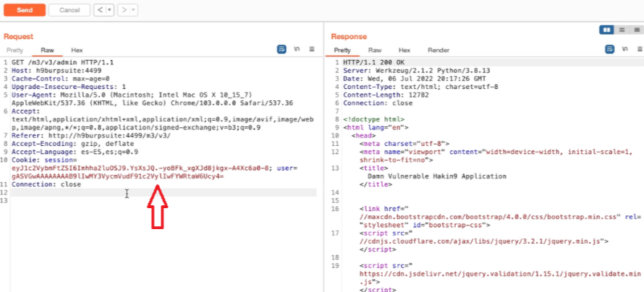Viewport: 644px width, 292px height.
Task: Click the orange Send button
Action: pos(25,10)
